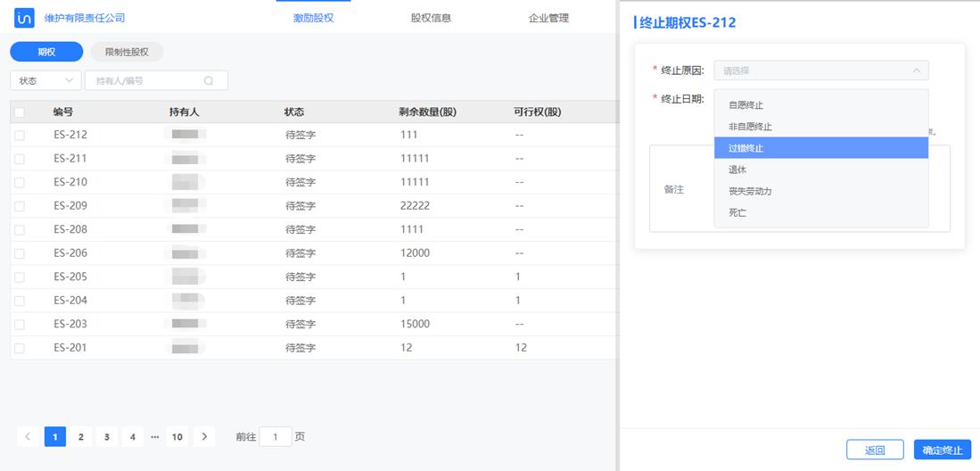Screen dimensions: 980x471
Task: Click the search magnifier icon
Action: [209, 80]
